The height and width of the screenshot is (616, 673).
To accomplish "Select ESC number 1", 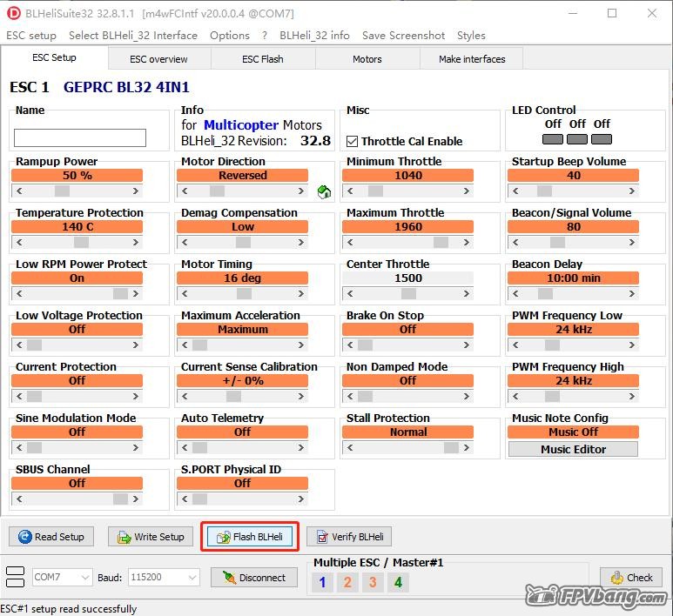I will 322,582.
